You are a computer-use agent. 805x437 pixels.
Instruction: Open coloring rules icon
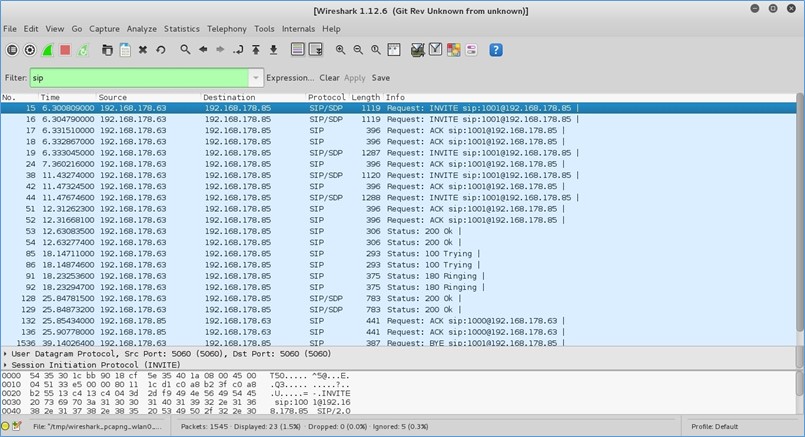tap(453, 50)
